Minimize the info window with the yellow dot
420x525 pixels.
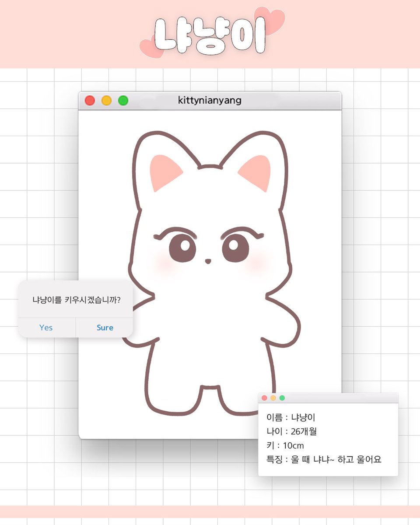pos(273,398)
